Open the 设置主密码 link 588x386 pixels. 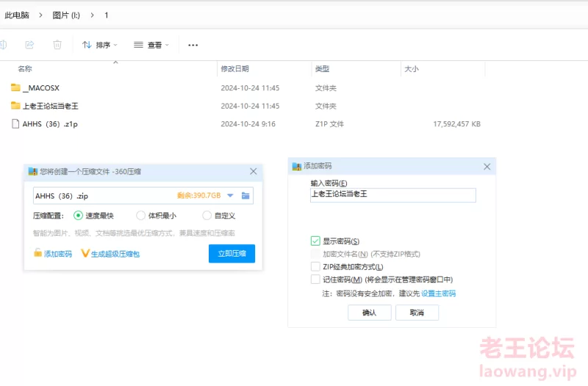click(438, 293)
